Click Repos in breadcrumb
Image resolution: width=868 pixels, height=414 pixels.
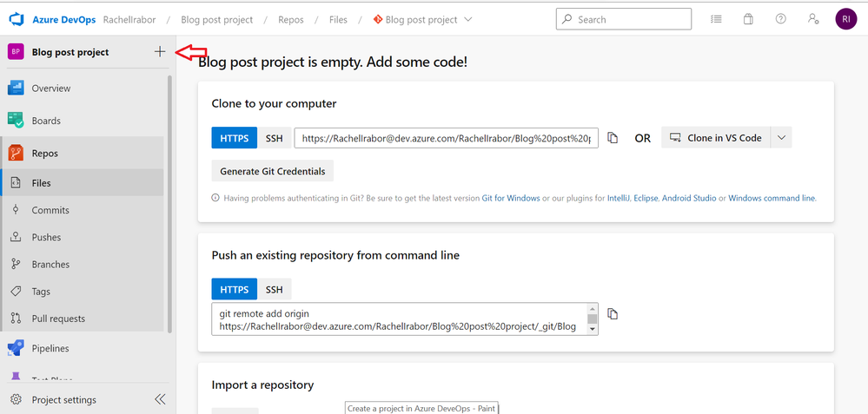290,19
